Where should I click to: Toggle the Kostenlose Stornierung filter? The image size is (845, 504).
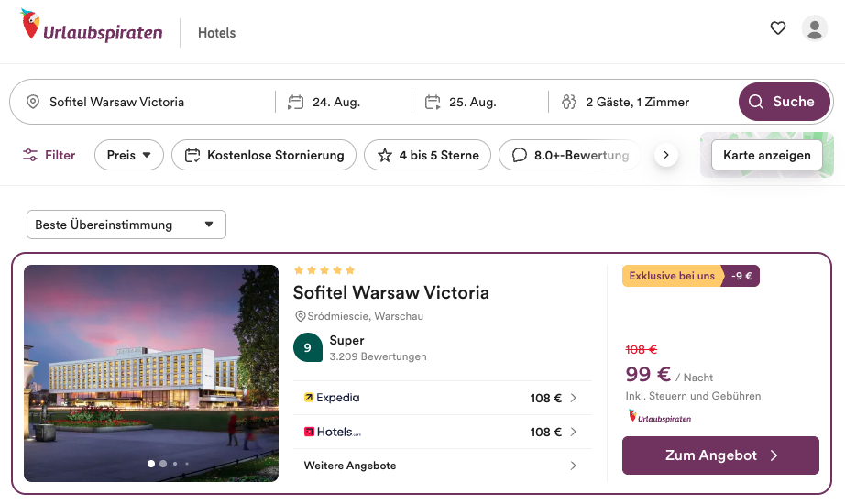(x=264, y=155)
